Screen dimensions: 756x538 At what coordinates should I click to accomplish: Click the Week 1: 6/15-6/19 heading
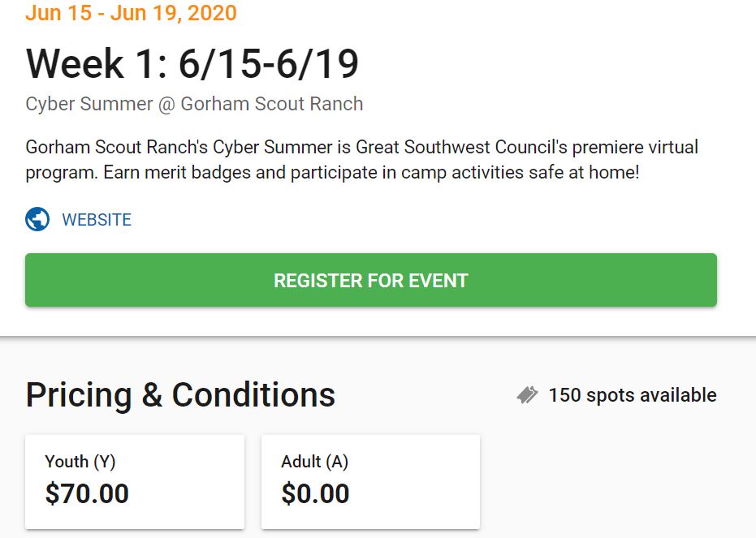pos(192,63)
